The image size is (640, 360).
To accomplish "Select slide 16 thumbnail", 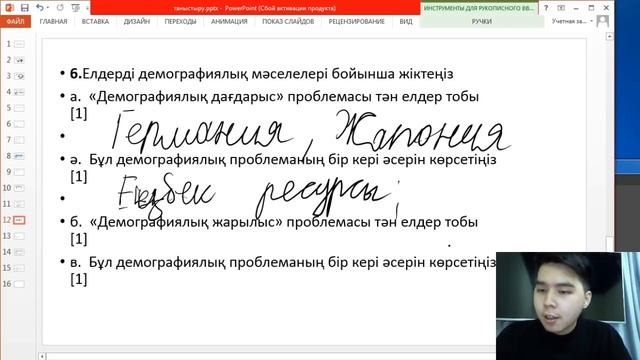I will click(19, 284).
